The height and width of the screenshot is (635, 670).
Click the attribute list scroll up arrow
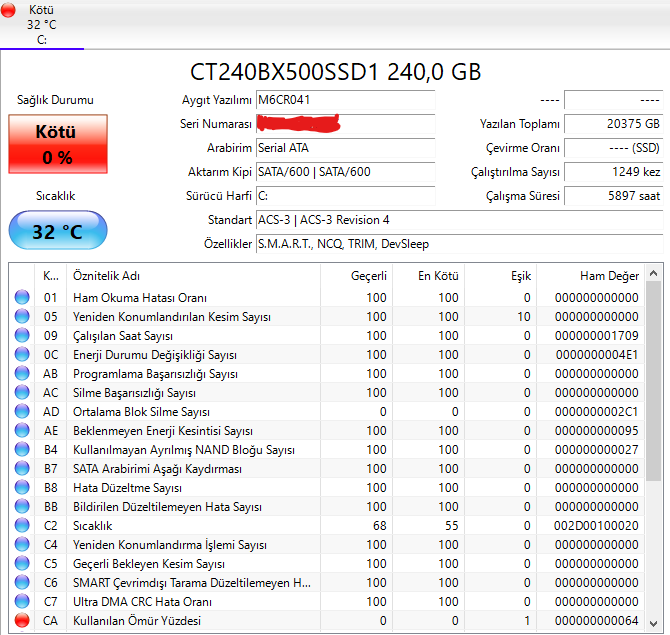[x=653, y=273]
